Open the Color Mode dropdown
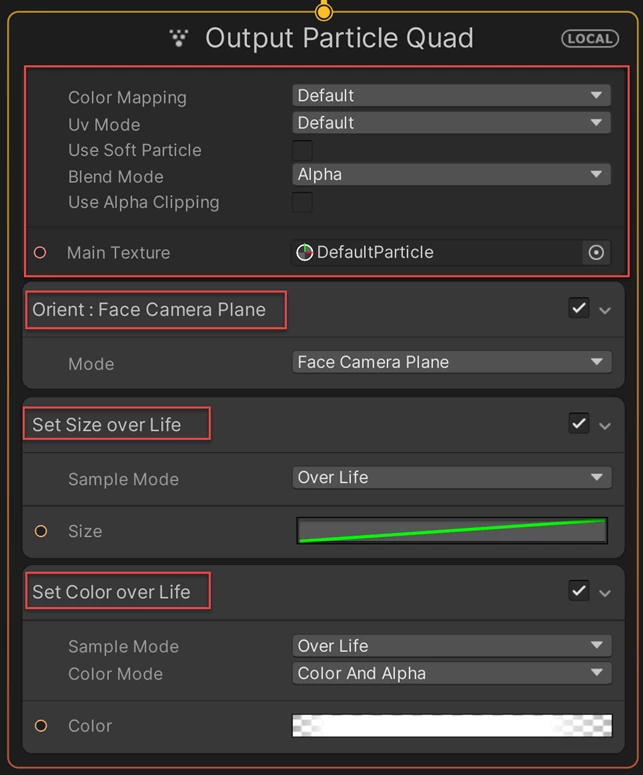The width and height of the screenshot is (643, 775). [452, 673]
